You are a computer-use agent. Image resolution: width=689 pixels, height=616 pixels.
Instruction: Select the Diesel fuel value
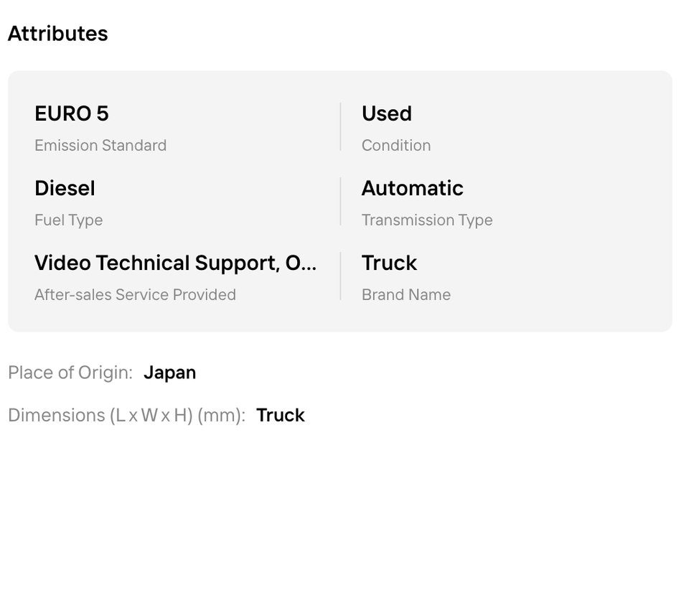tap(65, 188)
